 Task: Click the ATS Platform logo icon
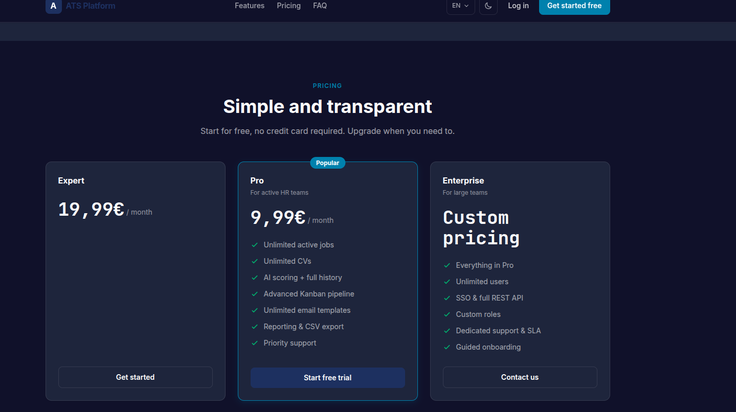(x=54, y=6)
